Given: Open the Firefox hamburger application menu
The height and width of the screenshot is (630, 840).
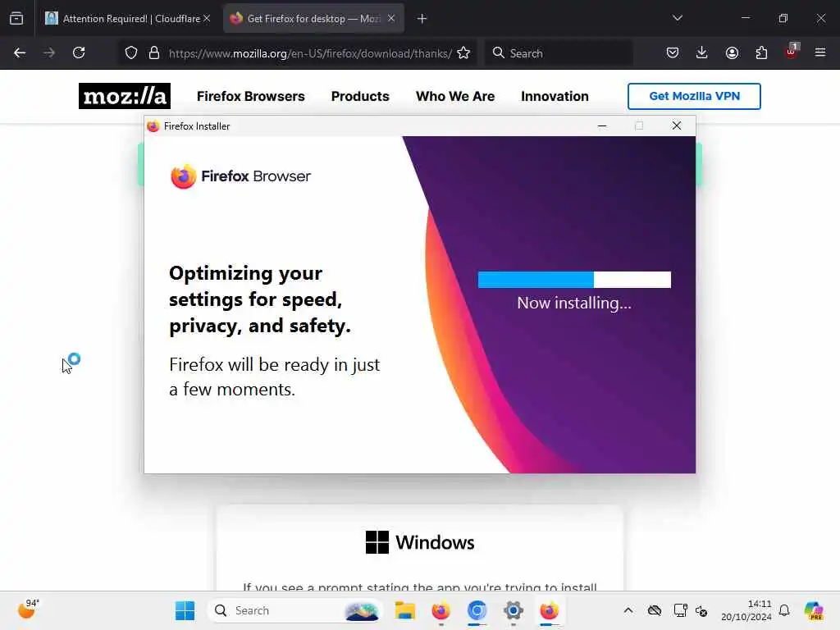Looking at the screenshot, I should click(820, 53).
